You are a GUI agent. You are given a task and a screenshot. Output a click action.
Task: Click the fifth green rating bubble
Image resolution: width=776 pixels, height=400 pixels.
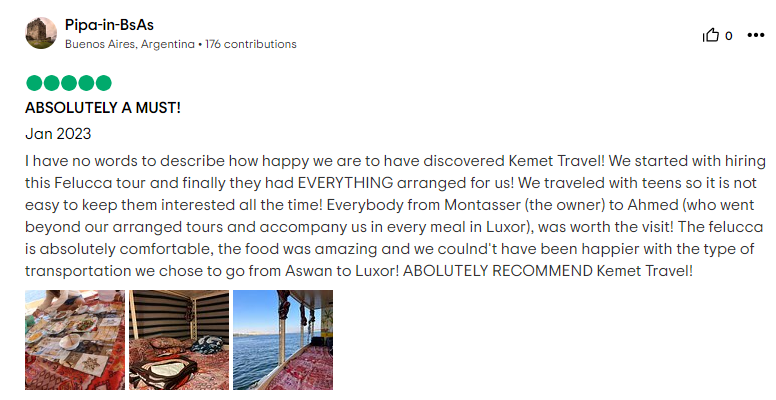pos(103,83)
